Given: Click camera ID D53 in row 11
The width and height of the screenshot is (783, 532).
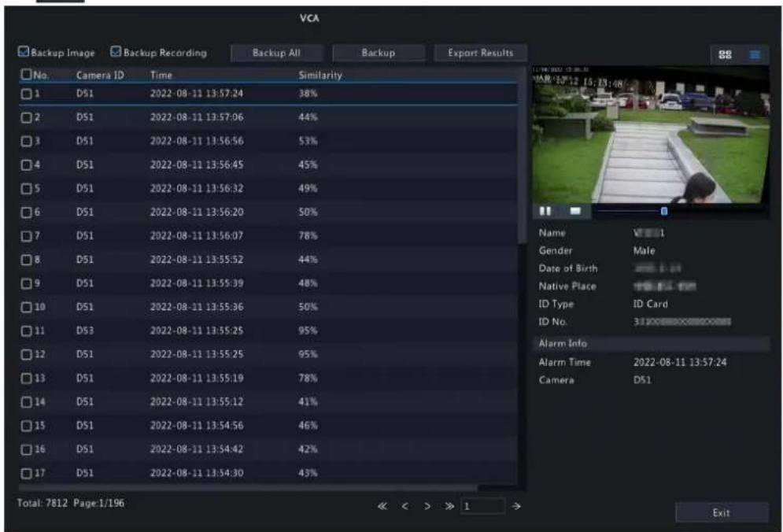Looking at the screenshot, I should pyautogui.click(x=85, y=331).
